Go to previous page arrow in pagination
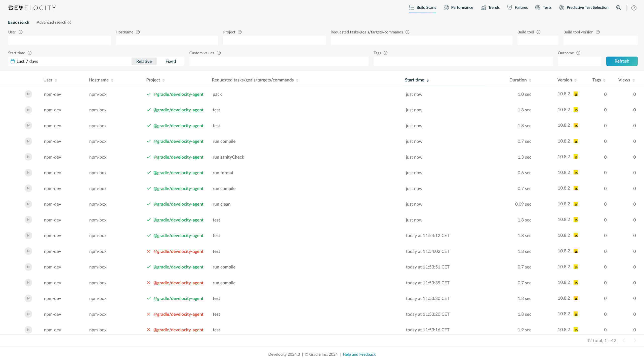644x362 pixels. point(624,341)
